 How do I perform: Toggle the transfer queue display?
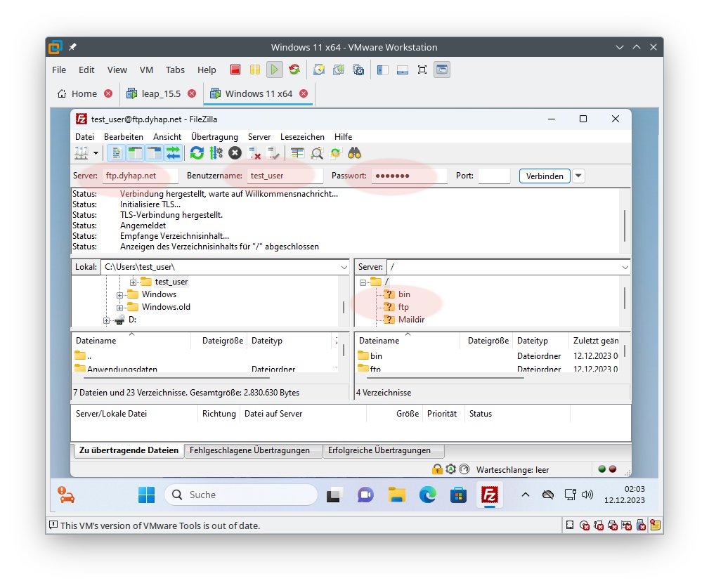click(x=173, y=152)
